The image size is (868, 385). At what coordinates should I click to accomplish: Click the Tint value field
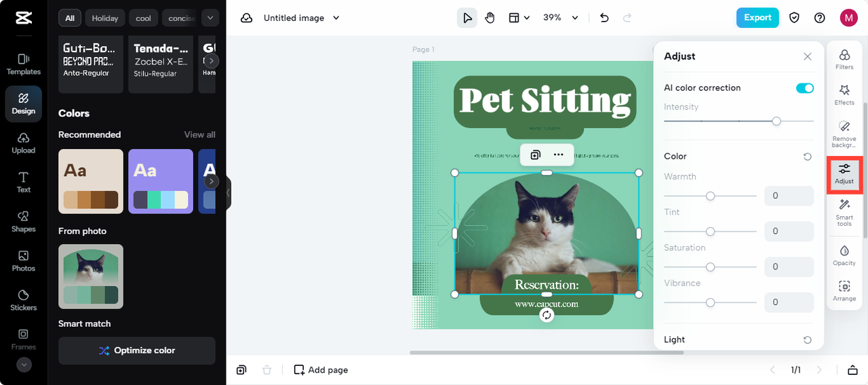tap(789, 231)
